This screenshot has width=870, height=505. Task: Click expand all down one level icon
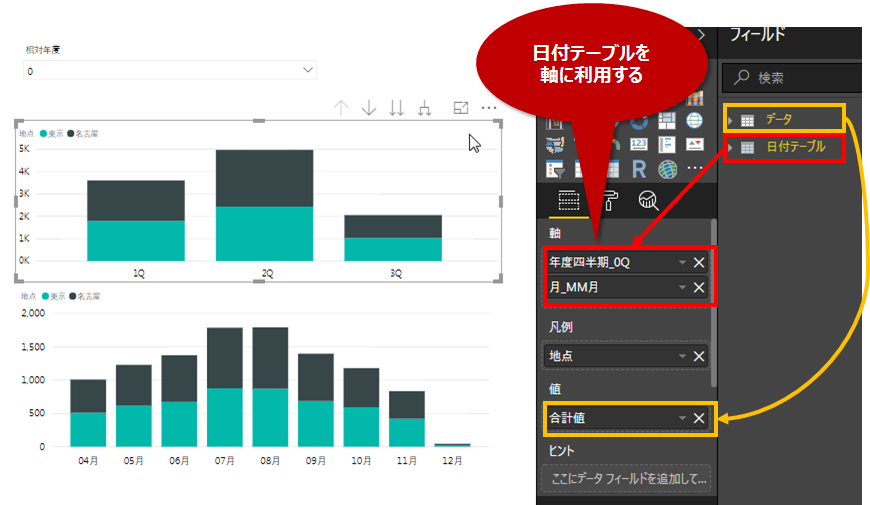424,108
